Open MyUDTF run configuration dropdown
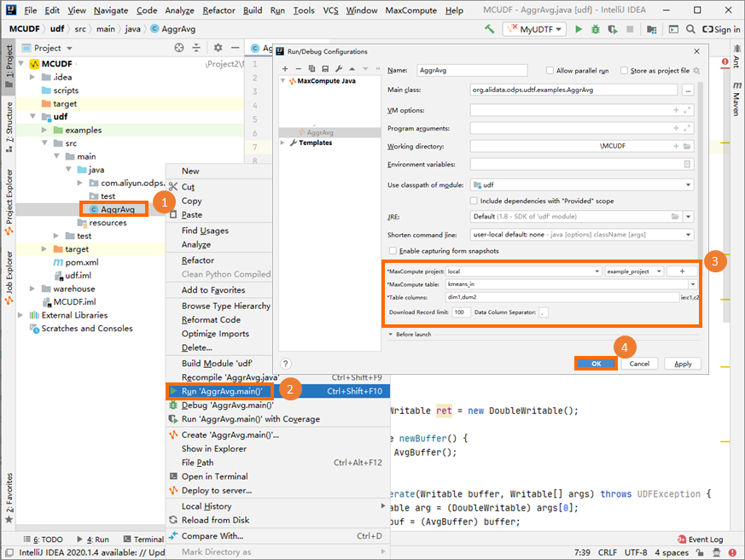The height and width of the screenshot is (560, 745). click(x=535, y=29)
